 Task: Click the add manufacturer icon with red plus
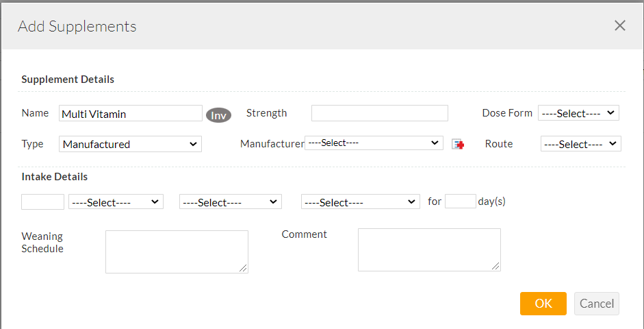point(458,144)
